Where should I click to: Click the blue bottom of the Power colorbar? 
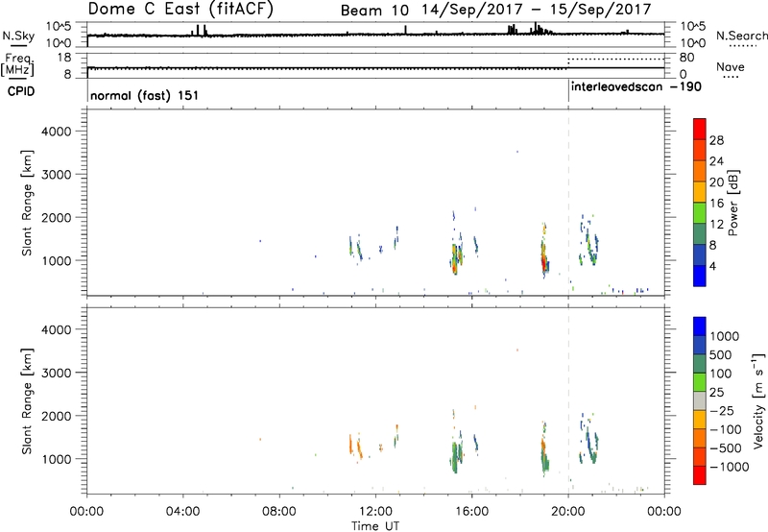pos(700,276)
